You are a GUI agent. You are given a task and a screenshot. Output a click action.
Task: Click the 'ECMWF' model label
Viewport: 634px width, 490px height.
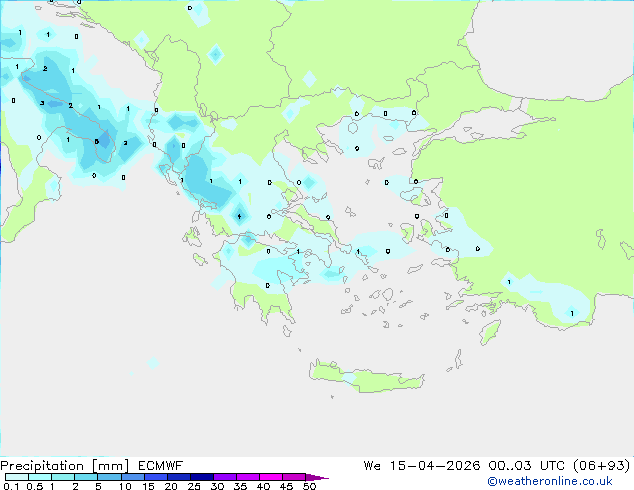click(161, 466)
